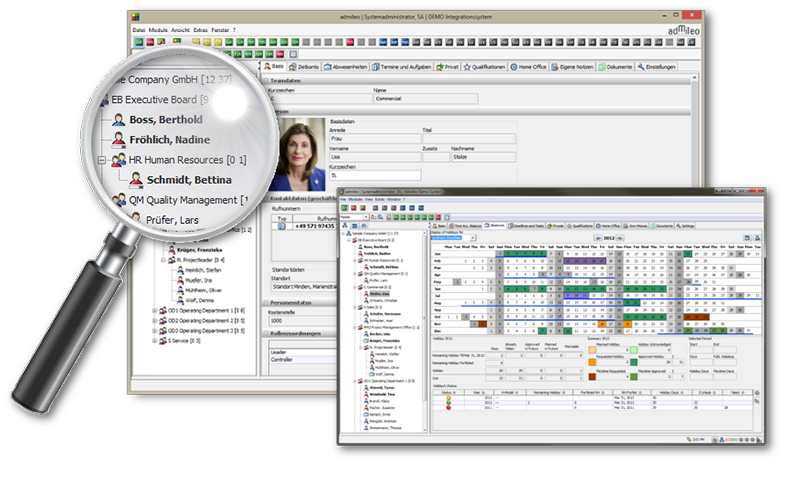Click the Planned Holiday color swatch
800x483 pixels.
[592, 350]
